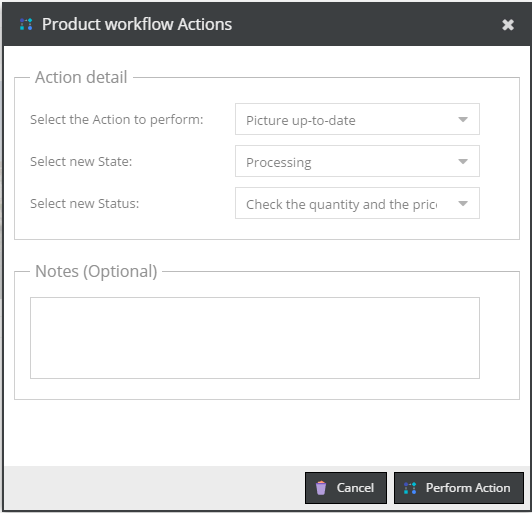Cancel the workflow action

click(346, 488)
